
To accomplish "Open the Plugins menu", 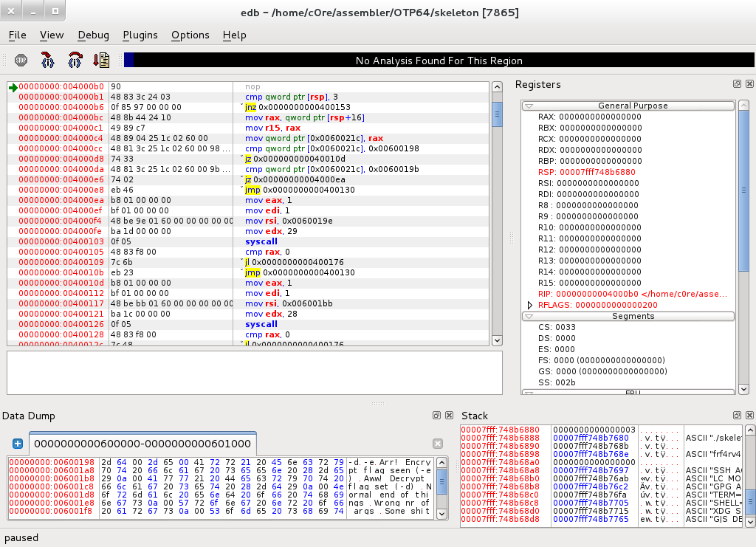I will pyautogui.click(x=140, y=35).
